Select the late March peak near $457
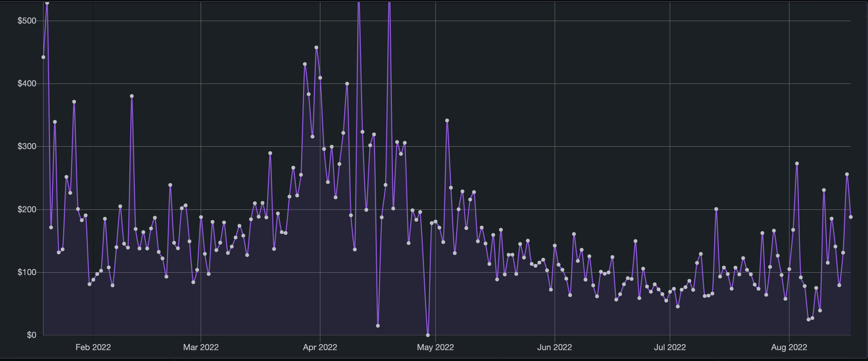The height and width of the screenshot is (361, 868). (x=316, y=48)
